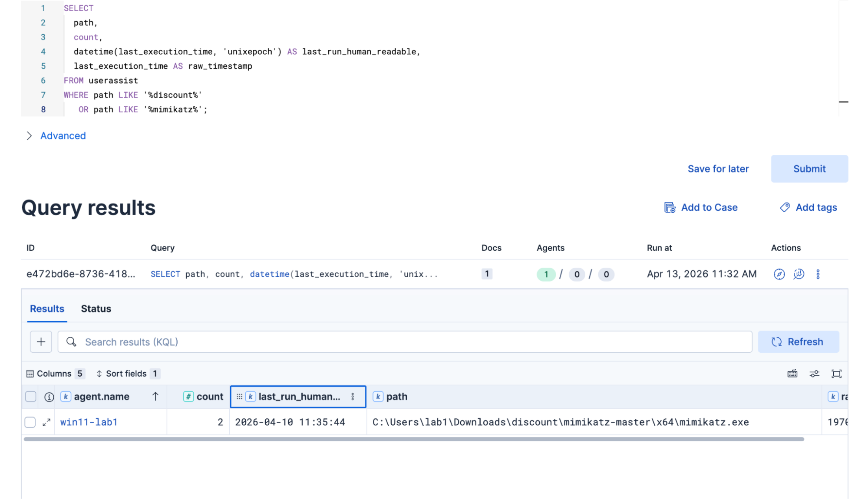
Task: Click the green successful agents badge
Action: pos(546,274)
